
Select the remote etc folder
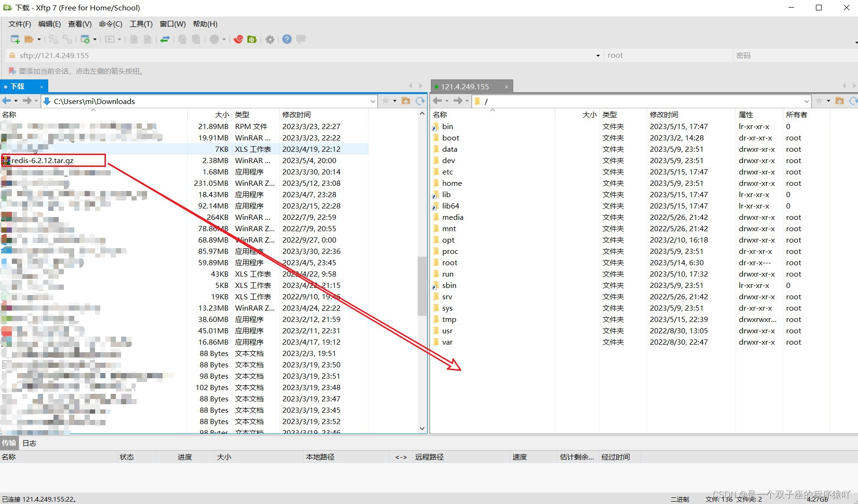[x=447, y=172]
